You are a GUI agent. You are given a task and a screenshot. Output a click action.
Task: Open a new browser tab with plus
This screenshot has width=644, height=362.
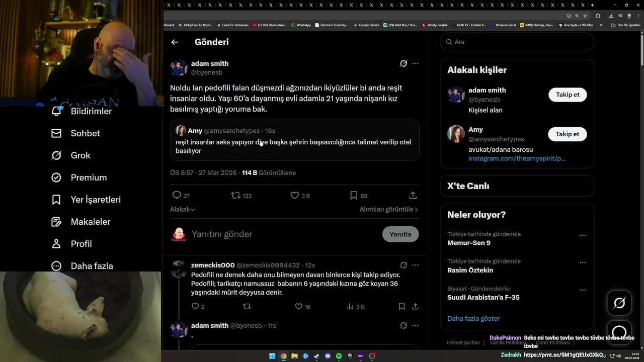coord(592,5)
